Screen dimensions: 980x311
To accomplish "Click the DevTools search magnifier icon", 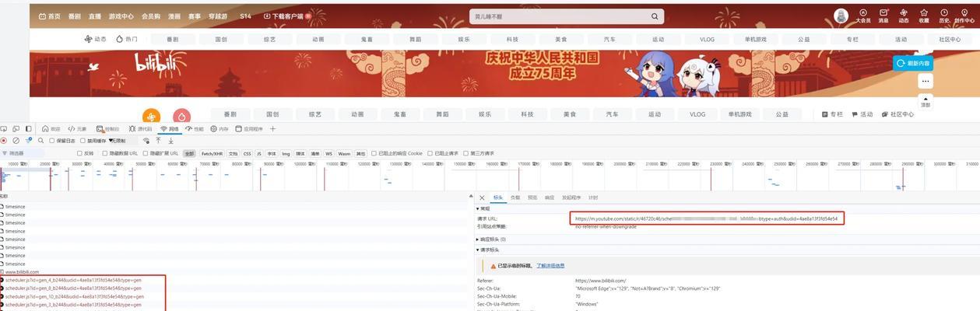I will pyautogui.click(x=40, y=141).
